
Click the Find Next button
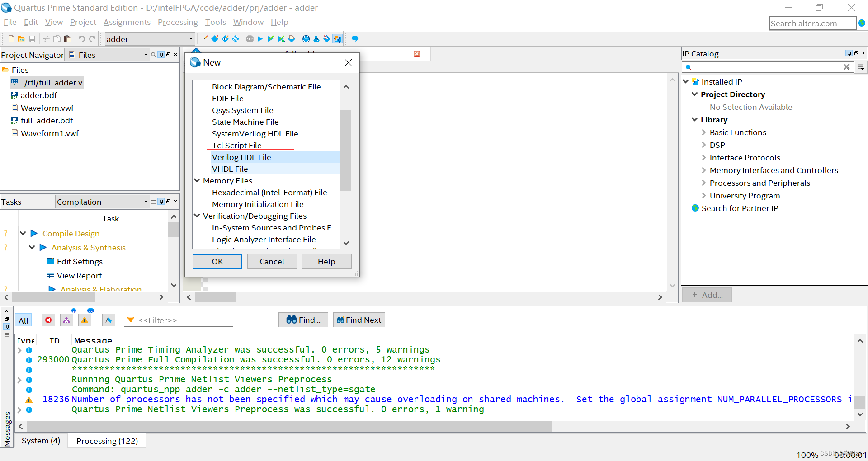click(x=359, y=320)
